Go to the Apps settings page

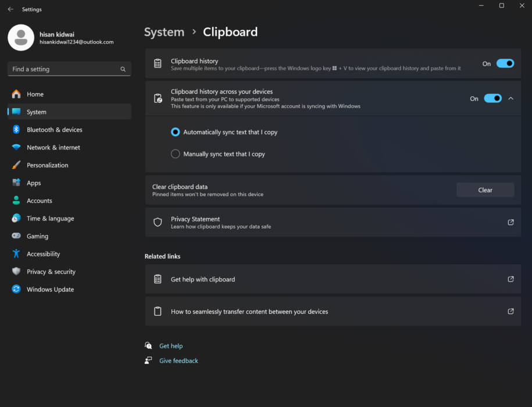33,183
